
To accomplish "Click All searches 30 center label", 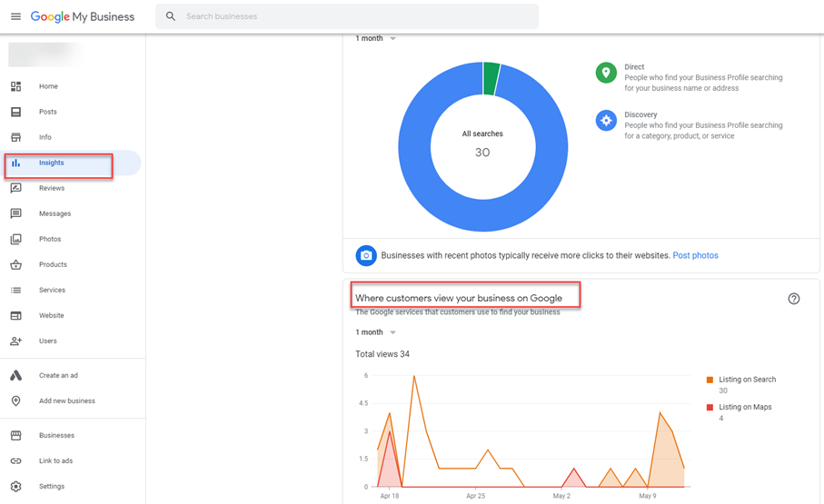I will pyautogui.click(x=482, y=143).
